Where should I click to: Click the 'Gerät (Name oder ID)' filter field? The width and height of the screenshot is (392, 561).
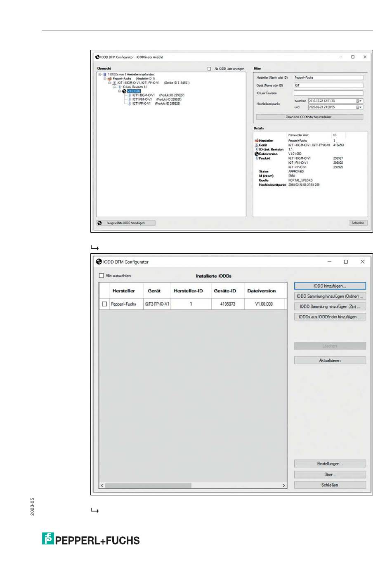click(x=328, y=85)
